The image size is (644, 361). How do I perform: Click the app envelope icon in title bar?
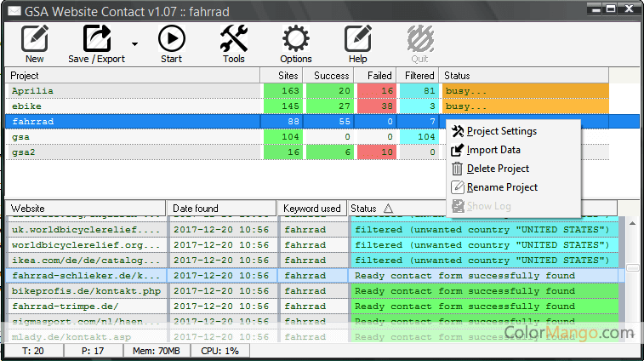pos(14,11)
